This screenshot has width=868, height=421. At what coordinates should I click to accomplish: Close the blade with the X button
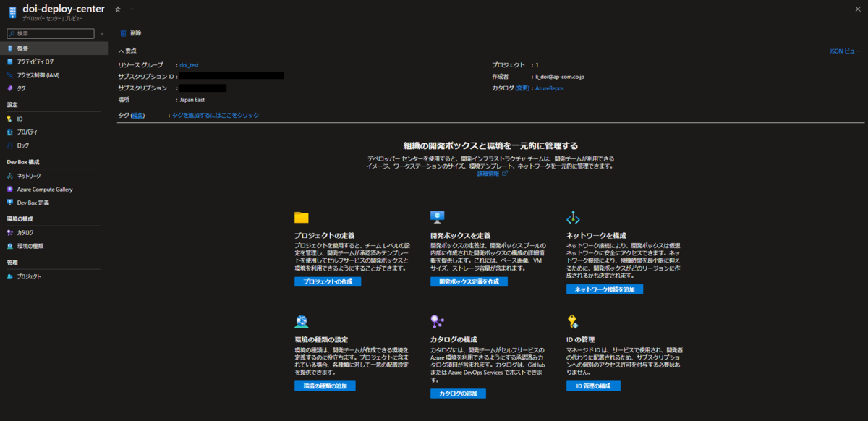pos(856,9)
